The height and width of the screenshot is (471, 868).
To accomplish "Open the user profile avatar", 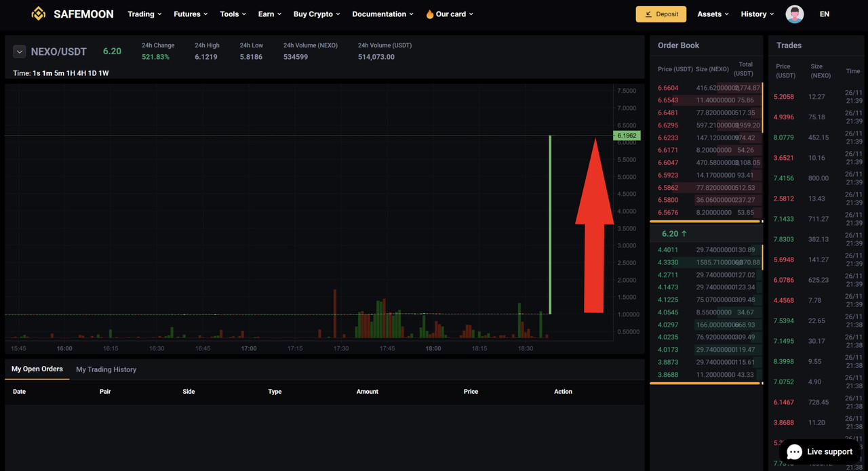I will pyautogui.click(x=795, y=14).
